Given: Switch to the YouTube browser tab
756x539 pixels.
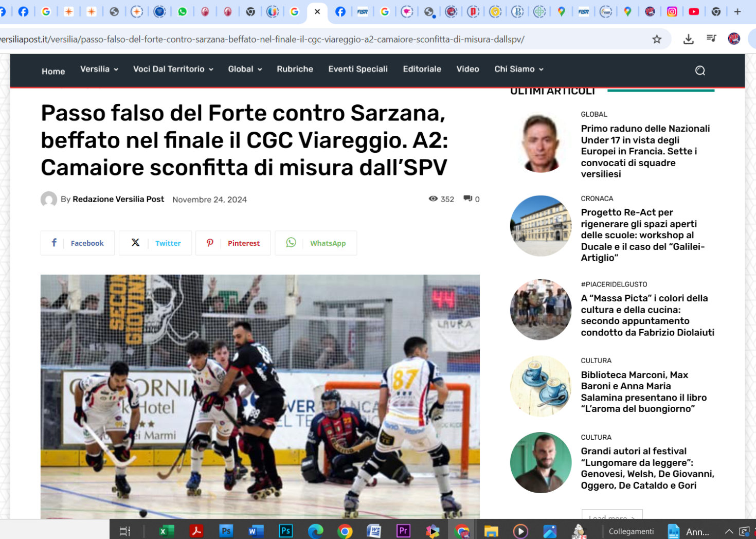Looking at the screenshot, I should pos(694,11).
